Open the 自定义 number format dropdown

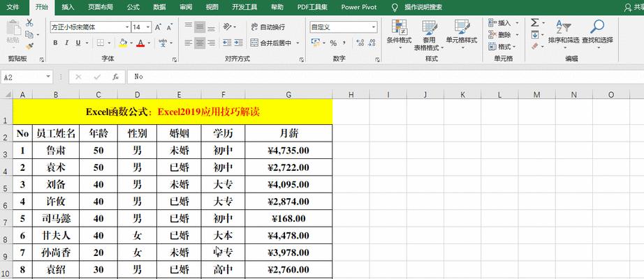click(x=374, y=27)
